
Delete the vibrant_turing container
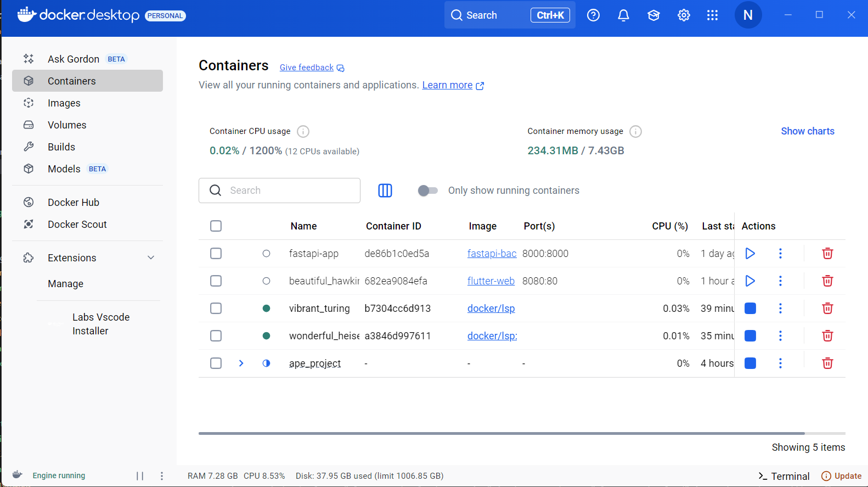coord(827,308)
